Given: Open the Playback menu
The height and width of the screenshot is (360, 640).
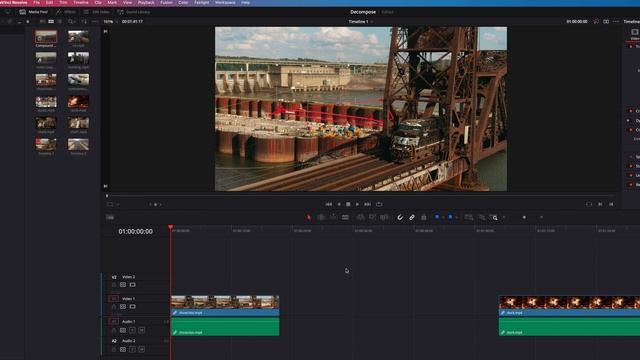Looking at the screenshot, I should (146, 2).
